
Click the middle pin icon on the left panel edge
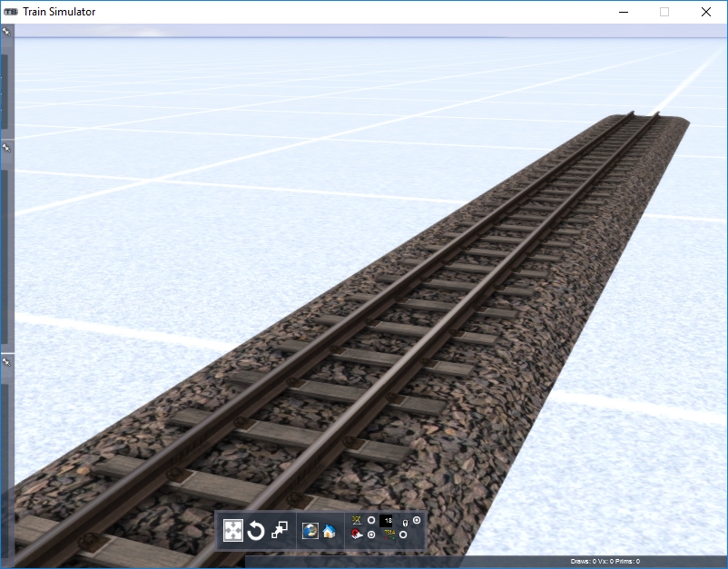pyautogui.click(x=6, y=148)
